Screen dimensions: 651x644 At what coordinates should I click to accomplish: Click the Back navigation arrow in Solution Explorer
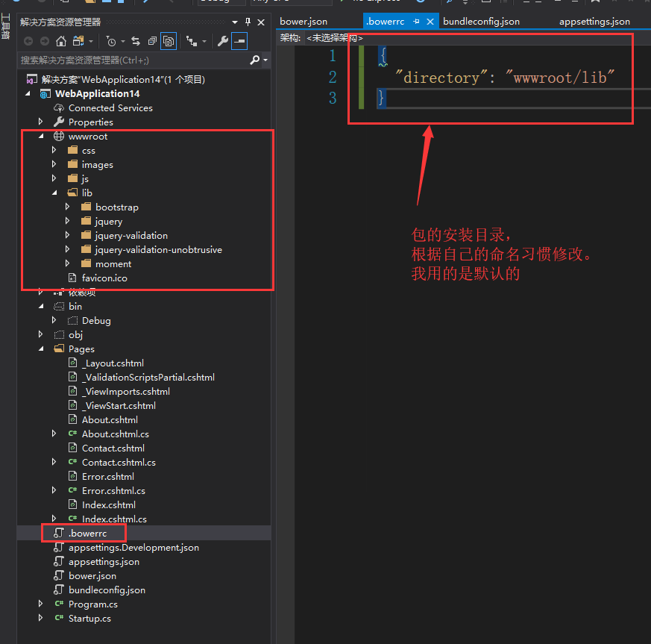pyautogui.click(x=28, y=41)
